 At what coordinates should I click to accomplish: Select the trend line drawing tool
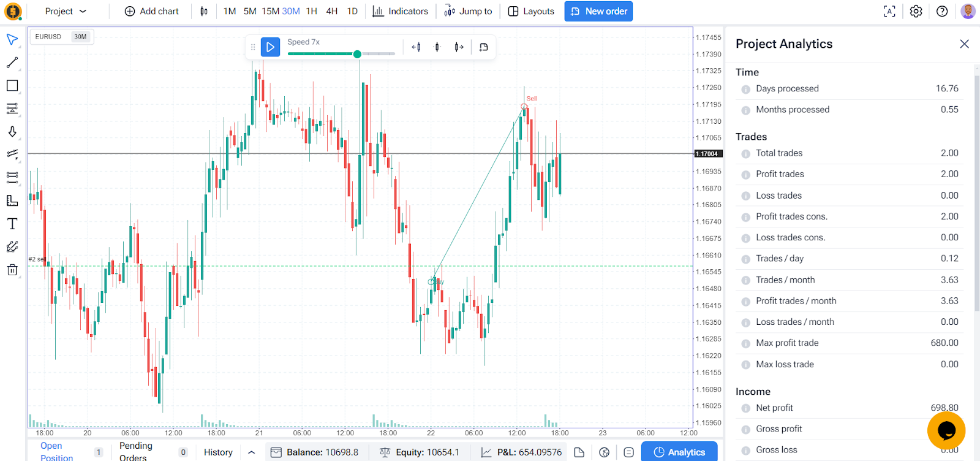[12, 63]
